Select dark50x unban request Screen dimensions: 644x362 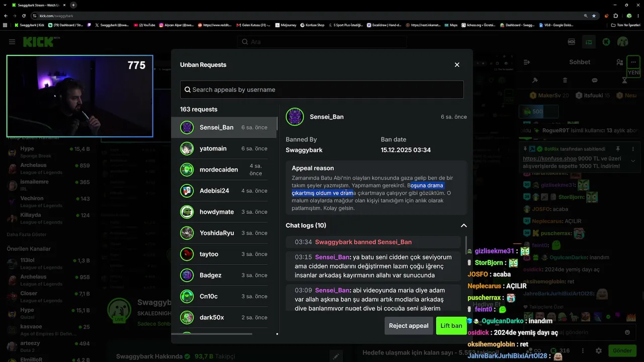point(224,318)
